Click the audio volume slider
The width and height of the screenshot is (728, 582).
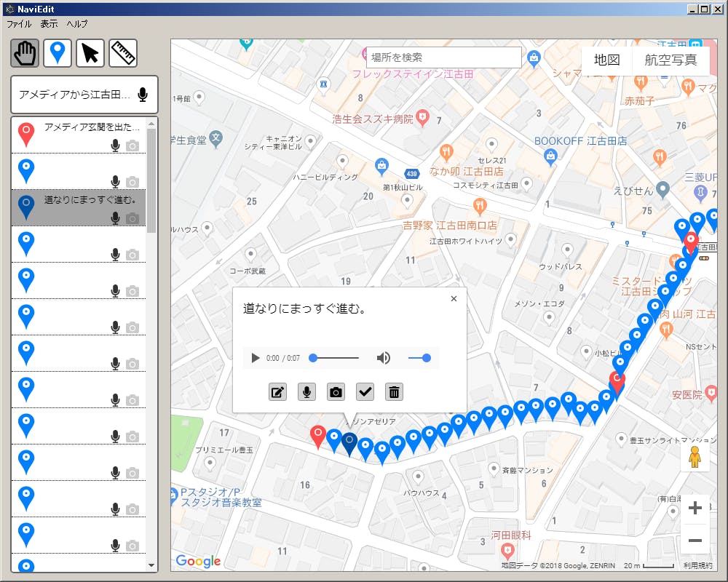419,358
